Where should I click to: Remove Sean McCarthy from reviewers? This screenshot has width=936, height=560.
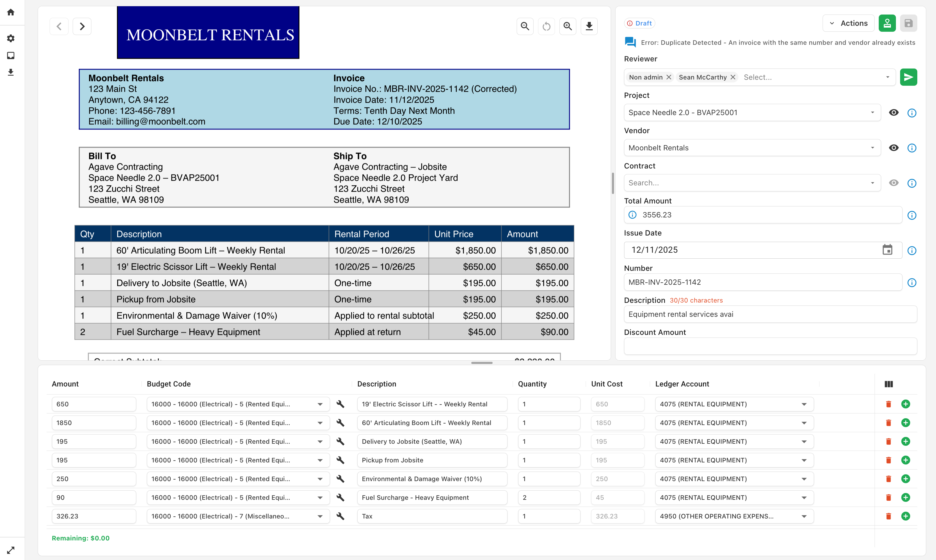click(x=733, y=77)
